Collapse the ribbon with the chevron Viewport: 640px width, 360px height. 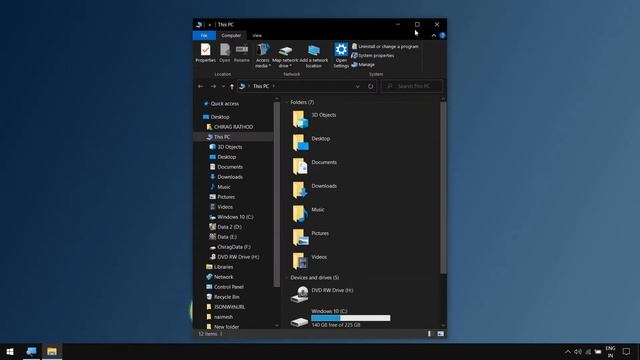[x=433, y=36]
